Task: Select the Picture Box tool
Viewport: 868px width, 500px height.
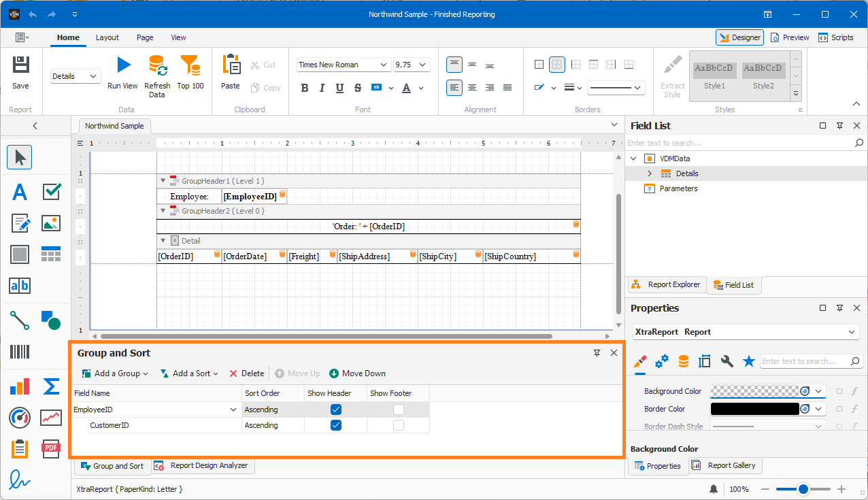Action: click(51, 222)
